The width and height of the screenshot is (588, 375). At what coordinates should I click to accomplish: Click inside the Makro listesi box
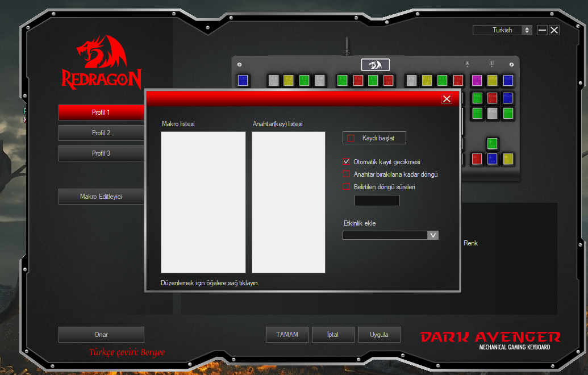(203, 202)
